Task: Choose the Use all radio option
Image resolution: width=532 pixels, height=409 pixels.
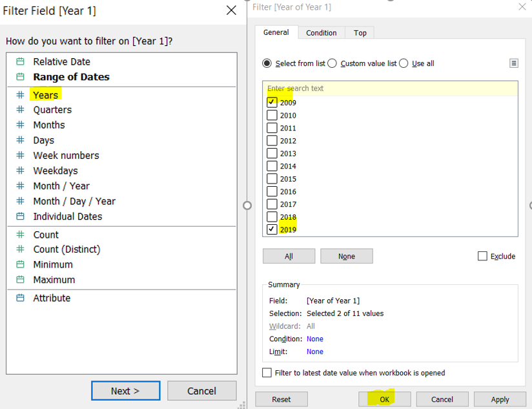Action: click(404, 63)
